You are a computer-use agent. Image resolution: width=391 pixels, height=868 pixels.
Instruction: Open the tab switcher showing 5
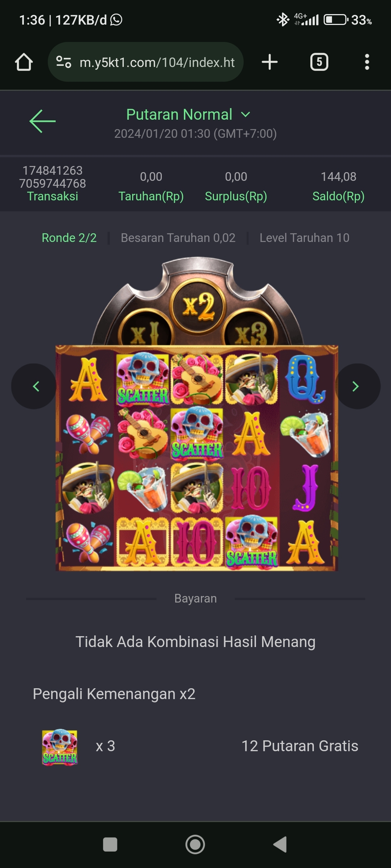[319, 62]
